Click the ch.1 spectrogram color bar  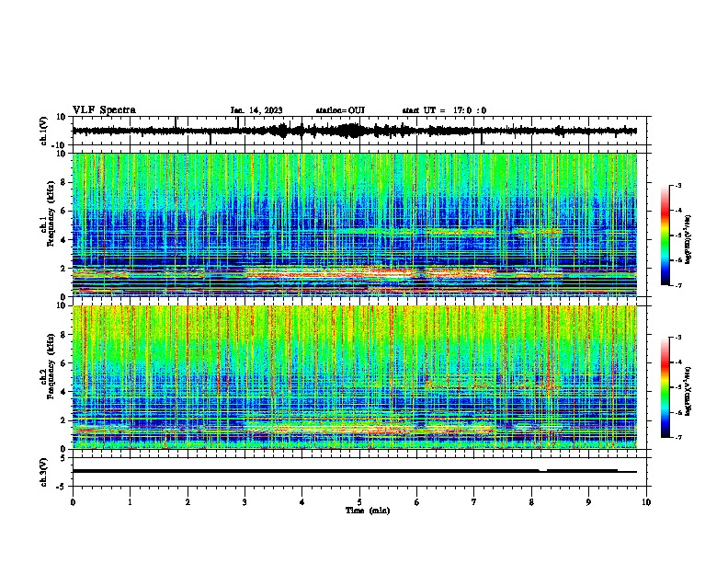[x=665, y=236]
